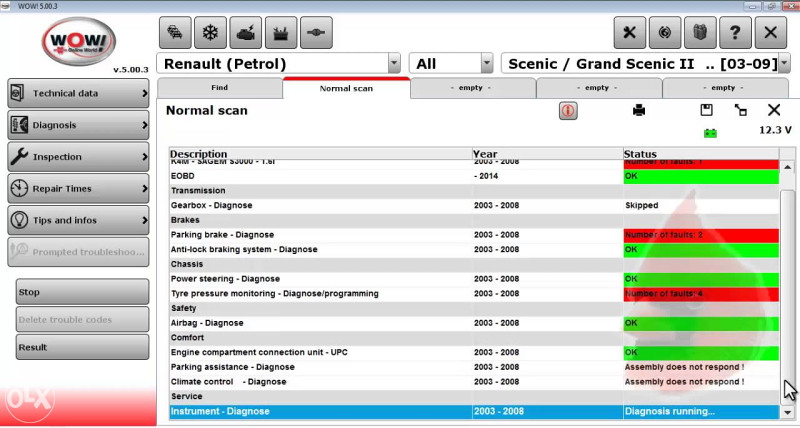Select the Power steering - Diagnose row
The image size is (800, 428).
point(474,279)
